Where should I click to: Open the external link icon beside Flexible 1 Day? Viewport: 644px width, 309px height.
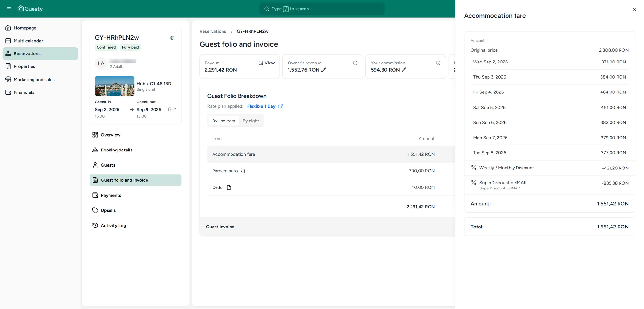(280, 106)
